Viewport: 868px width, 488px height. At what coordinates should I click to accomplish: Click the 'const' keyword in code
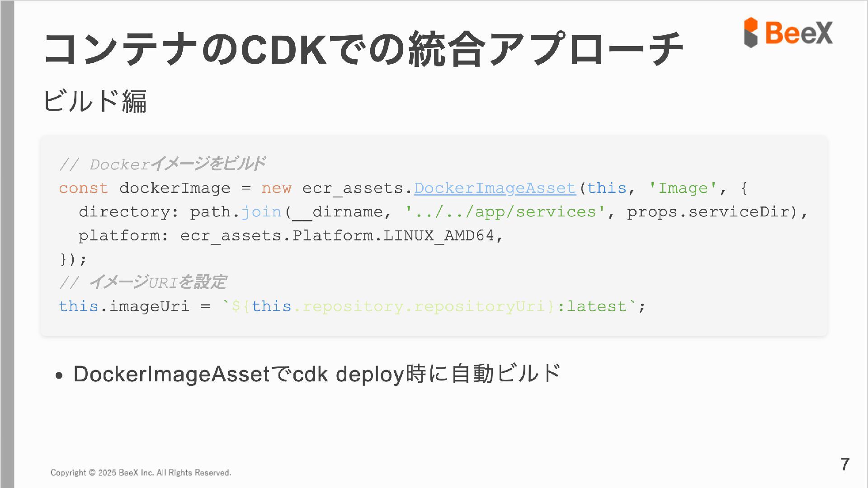(84, 188)
